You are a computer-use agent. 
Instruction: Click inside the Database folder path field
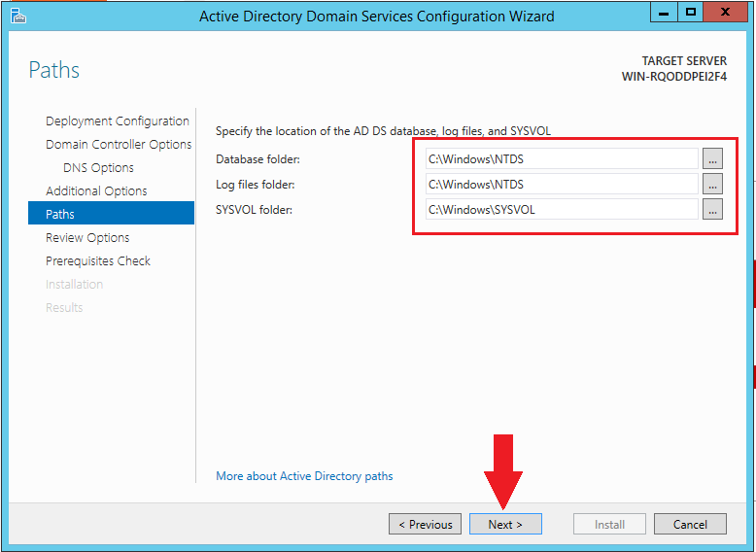click(x=560, y=158)
